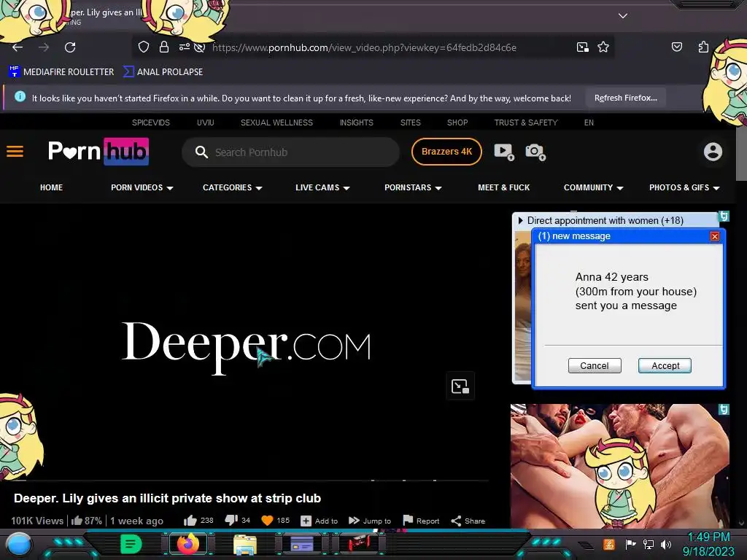Open the UVIU top link
Viewport: 747px width, 560px height.
(205, 122)
